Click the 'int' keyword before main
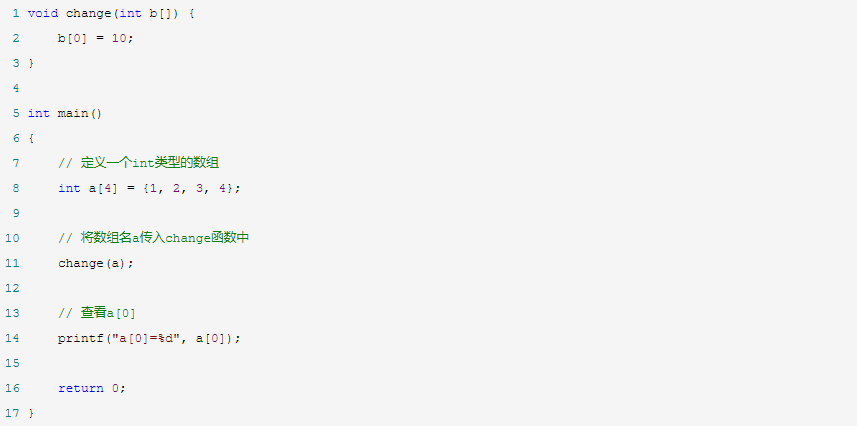This screenshot has width=857, height=426. (x=39, y=113)
